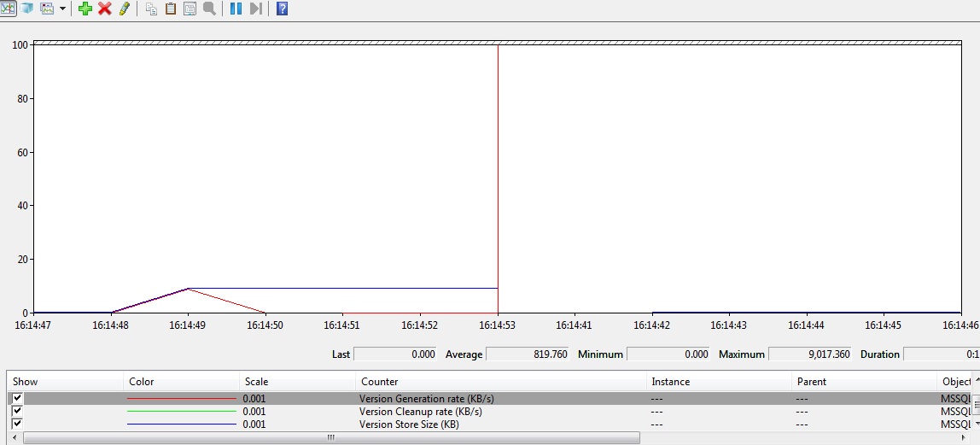
Task: Uncheck Show for Version Generation rate
Action: pyautogui.click(x=17, y=398)
